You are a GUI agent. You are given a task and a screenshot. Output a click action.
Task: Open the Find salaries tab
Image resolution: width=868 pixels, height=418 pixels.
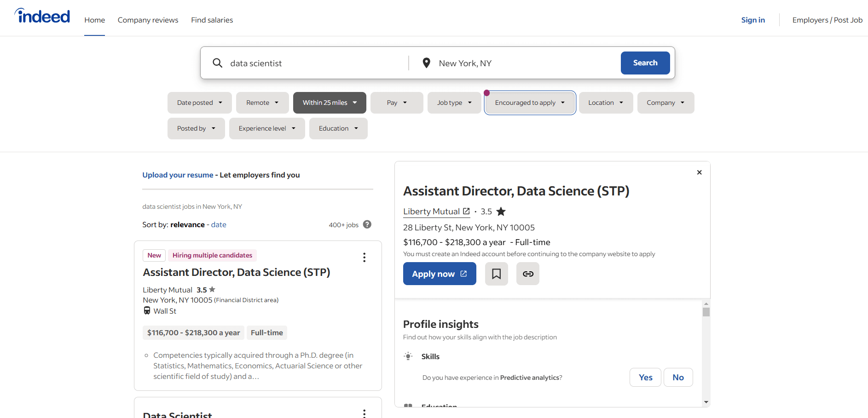(x=212, y=20)
